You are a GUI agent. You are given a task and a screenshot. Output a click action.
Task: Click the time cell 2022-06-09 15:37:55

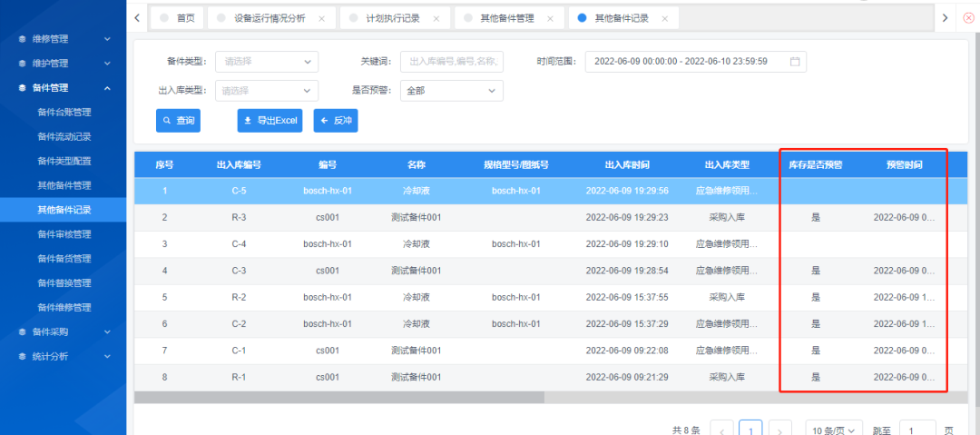click(628, 297)
